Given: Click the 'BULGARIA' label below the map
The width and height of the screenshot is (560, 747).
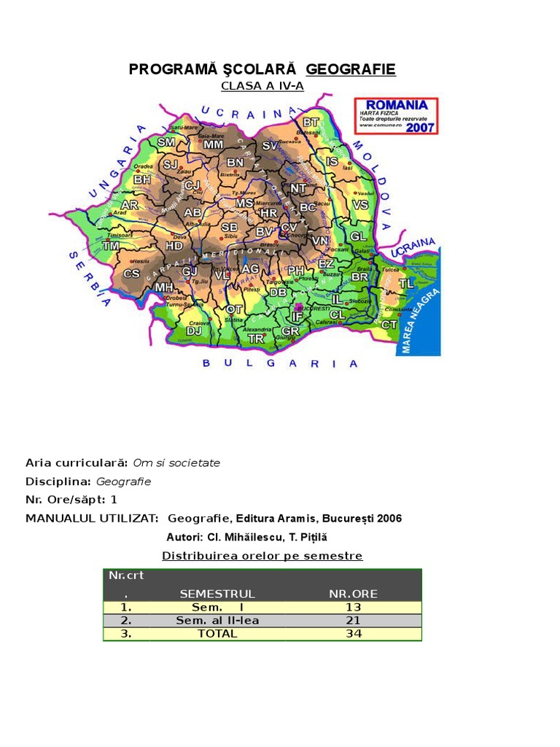Looking at the screenshot, I should pos(280,363).
